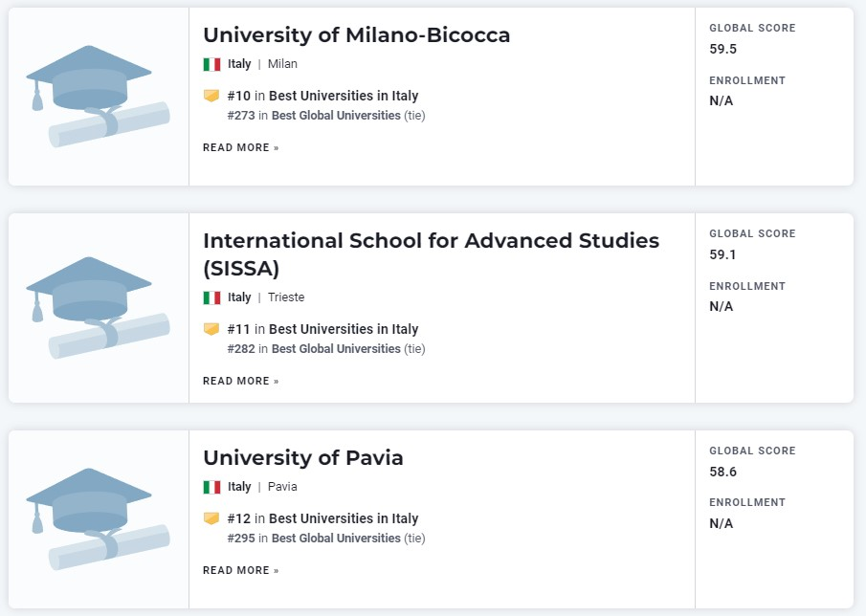Click the gold badge icon next to #11
866x616 pixels.
[211, 330]
